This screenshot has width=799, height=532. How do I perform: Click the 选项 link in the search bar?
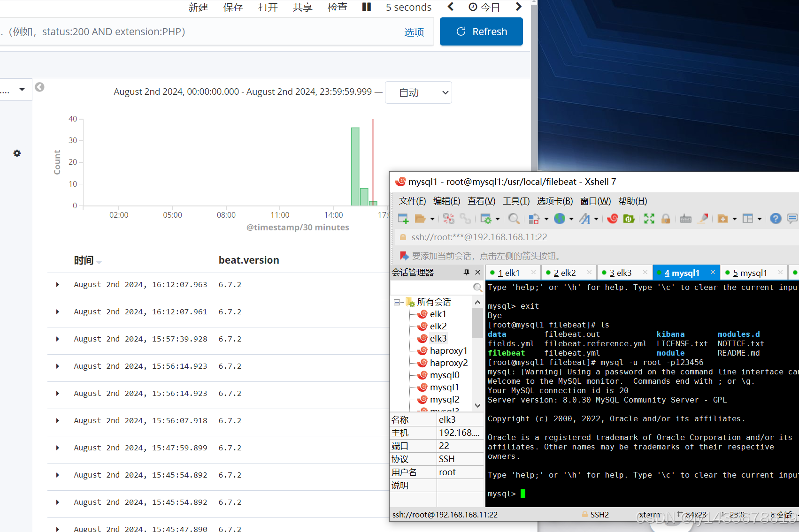414,32
